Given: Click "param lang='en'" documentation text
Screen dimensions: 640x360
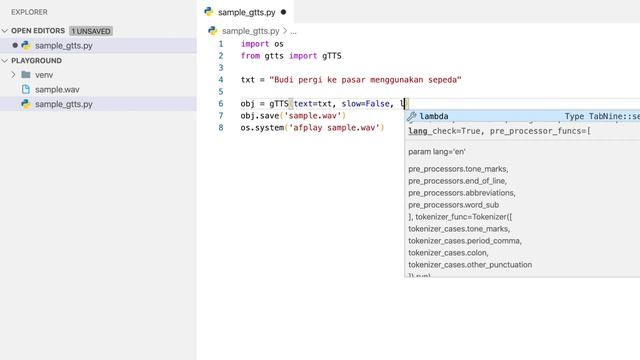Looking at the screenshot, I should click(437, 151).
